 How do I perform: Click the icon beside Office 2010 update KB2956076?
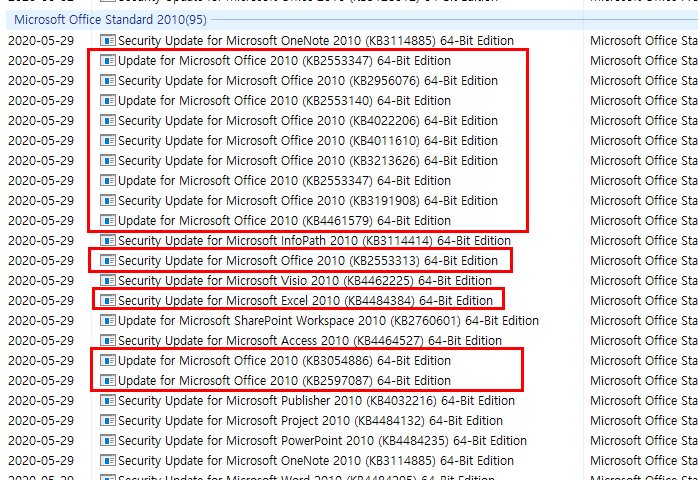108,81
